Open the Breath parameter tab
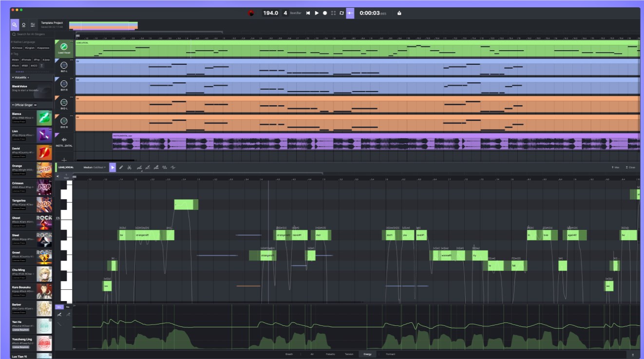 coord(289,354)
